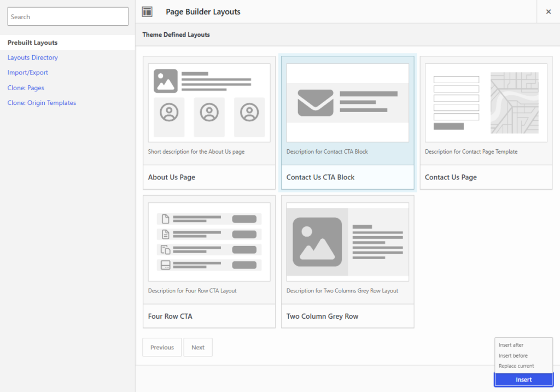Select the Prebuilt Layouts tab
This screenshot has height=392, width=560.
click(67, 43)
